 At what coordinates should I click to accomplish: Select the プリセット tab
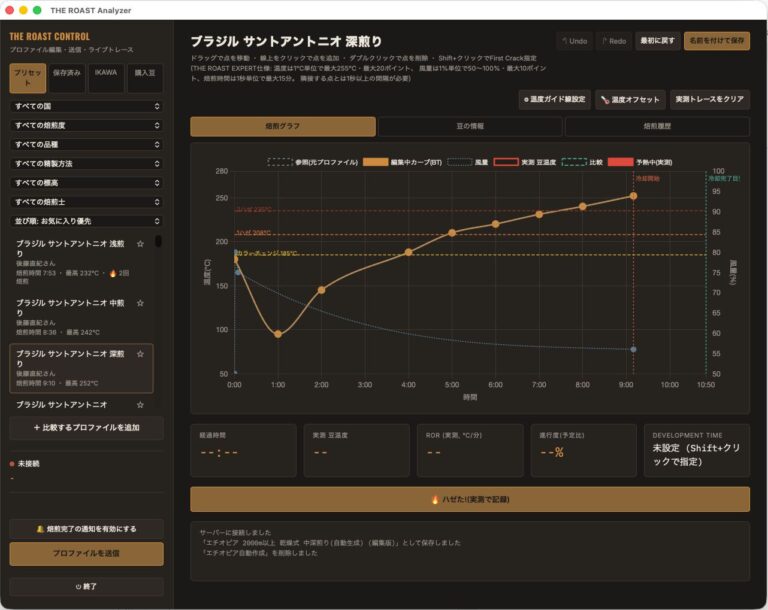(x=28, y=78)
